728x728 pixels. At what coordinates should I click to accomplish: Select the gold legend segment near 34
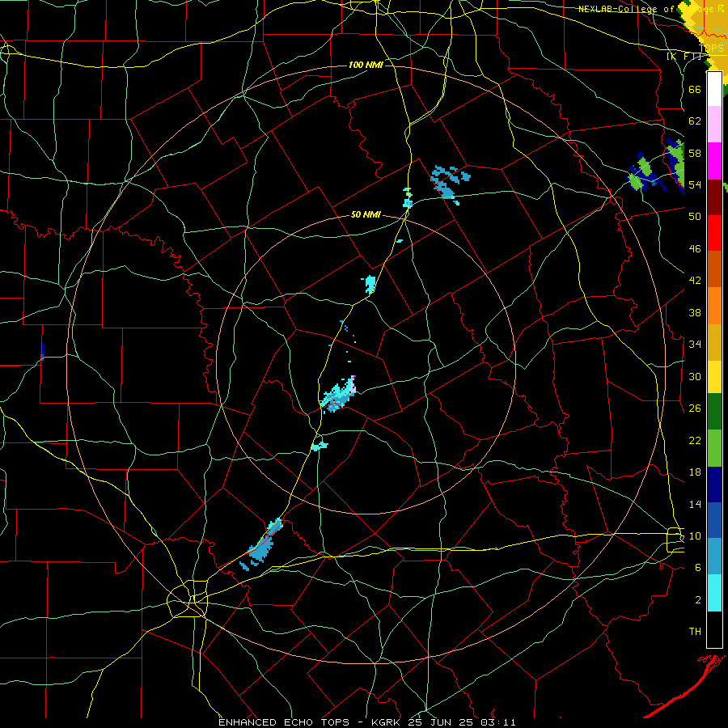[x=714, y=342]
